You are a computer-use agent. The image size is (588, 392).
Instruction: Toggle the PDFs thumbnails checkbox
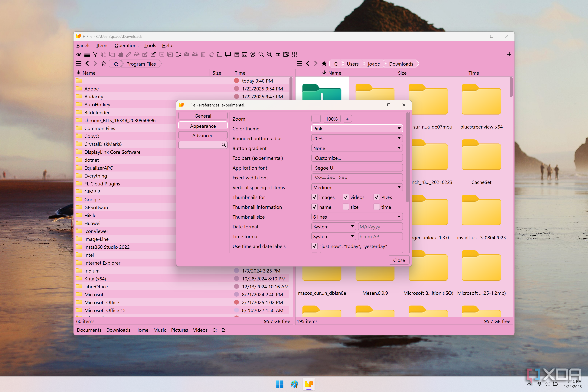[377, 197]
